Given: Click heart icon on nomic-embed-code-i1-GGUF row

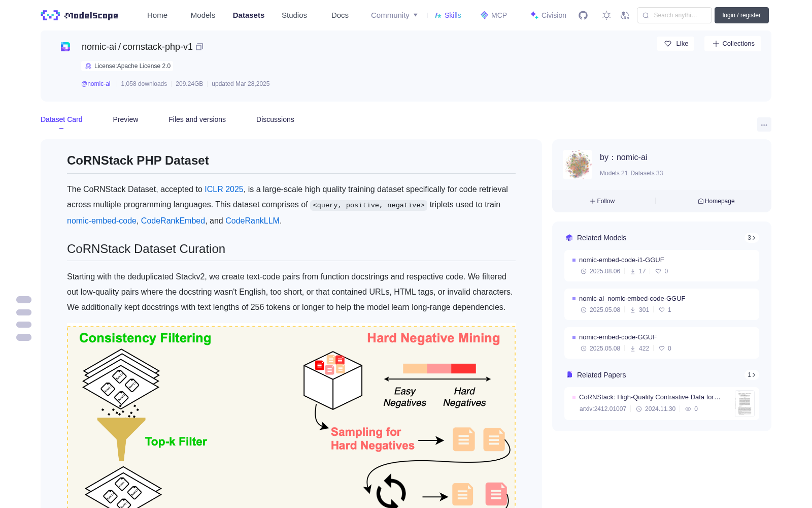Looking at the screenshot, I should tap(658, 271).
